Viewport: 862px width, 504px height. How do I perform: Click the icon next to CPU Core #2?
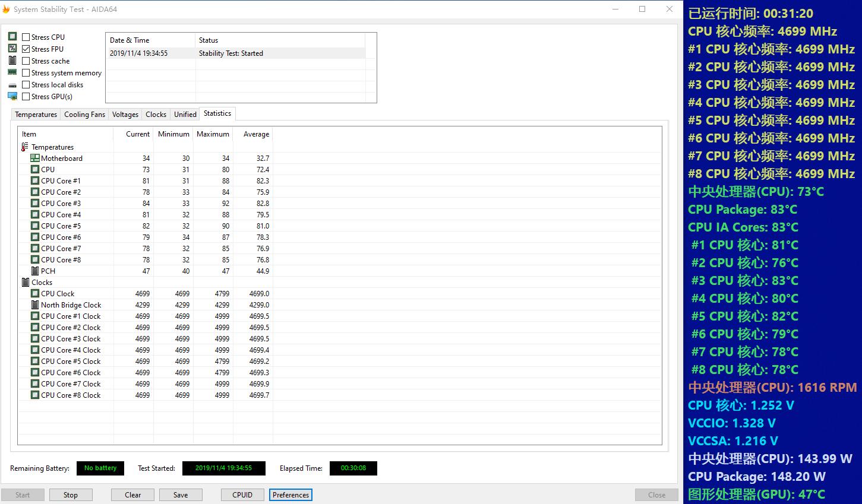(35, 192)
